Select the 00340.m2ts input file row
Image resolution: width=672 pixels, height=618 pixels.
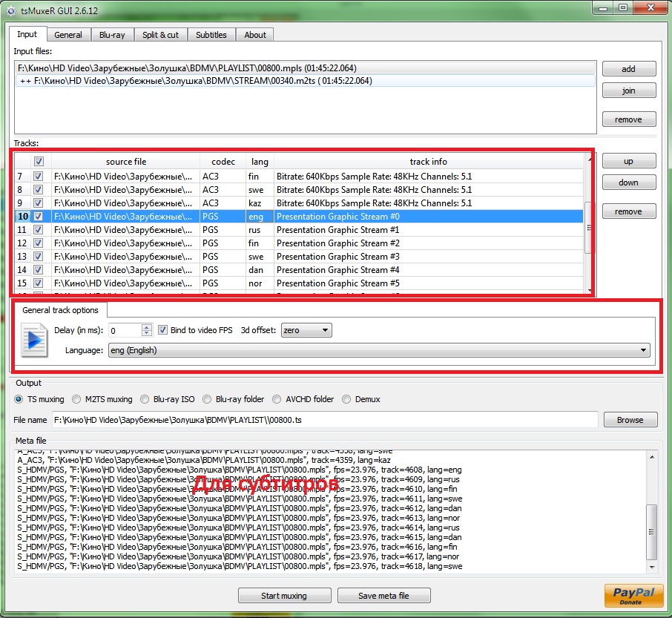click(x=306, y=81)
